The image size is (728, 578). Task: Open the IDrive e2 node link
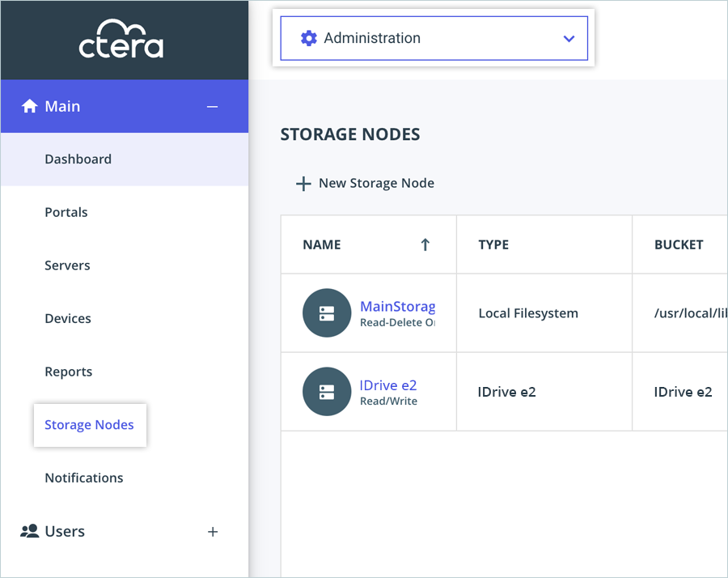388,385
